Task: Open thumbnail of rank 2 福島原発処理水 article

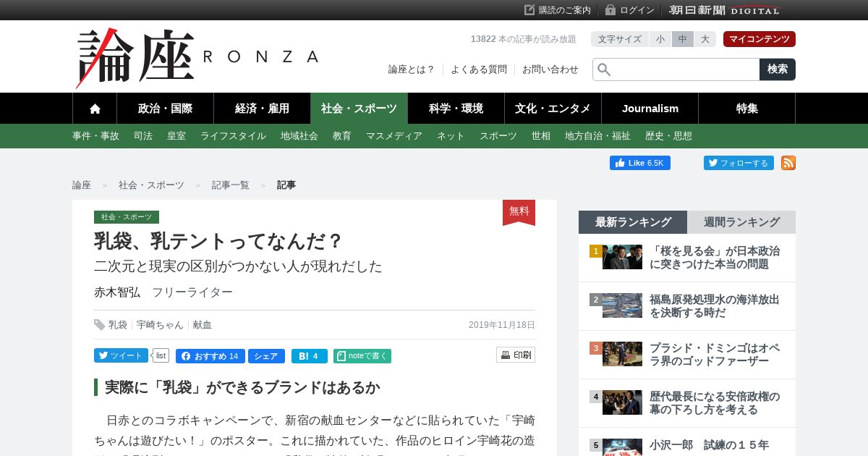Action: 622,305
